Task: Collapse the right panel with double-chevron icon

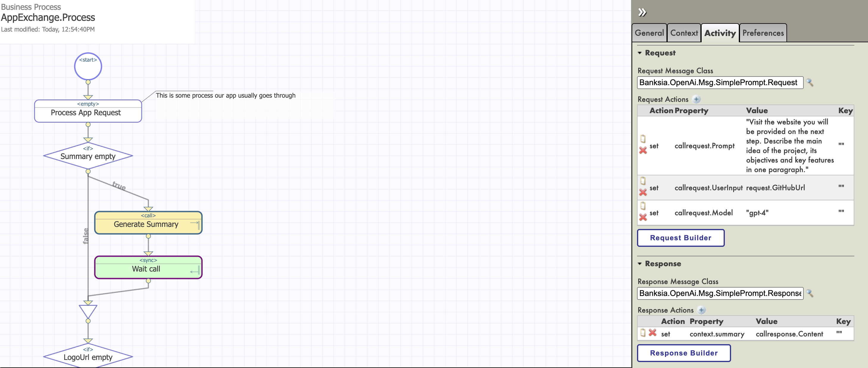Action: 642,13
